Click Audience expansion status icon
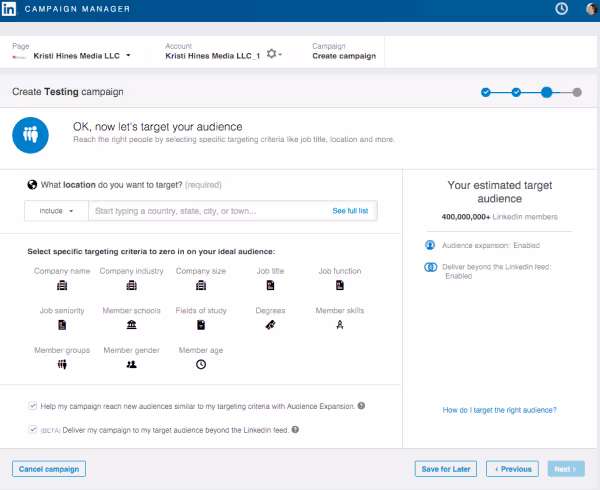 coord(430,245)
